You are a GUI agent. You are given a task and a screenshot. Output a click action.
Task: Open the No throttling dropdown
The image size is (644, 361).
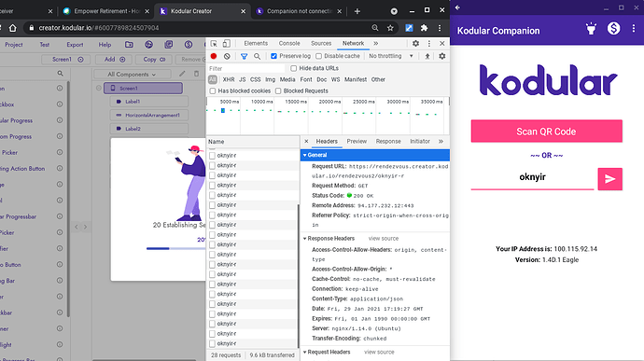390,56
